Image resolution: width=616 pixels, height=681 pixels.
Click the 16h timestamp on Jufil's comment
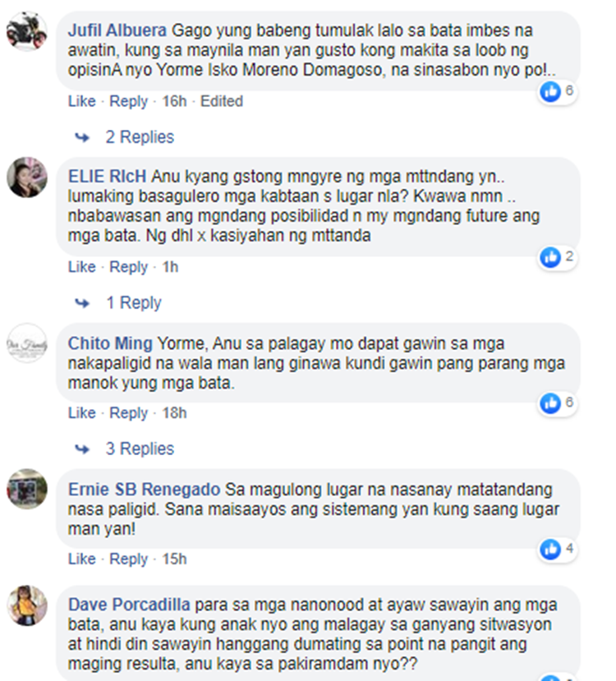point(174,101)
